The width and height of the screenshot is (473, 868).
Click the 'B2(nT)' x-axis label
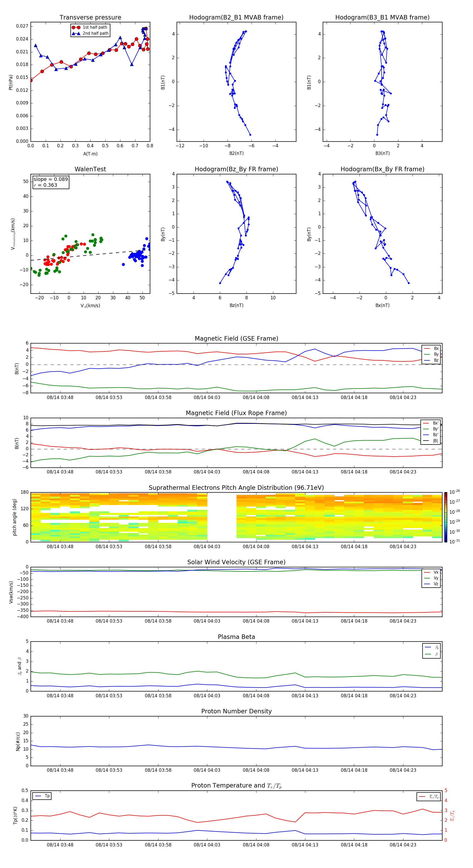[236, 153]
